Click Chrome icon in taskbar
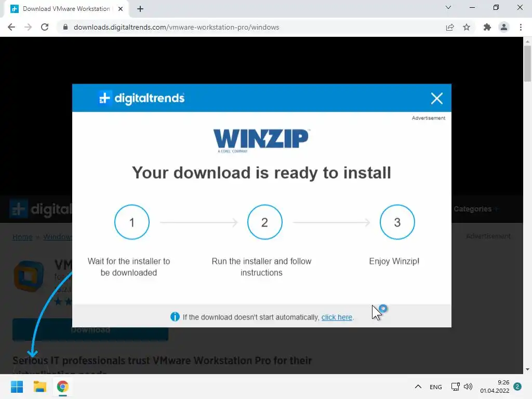 (x=63, y=387)
